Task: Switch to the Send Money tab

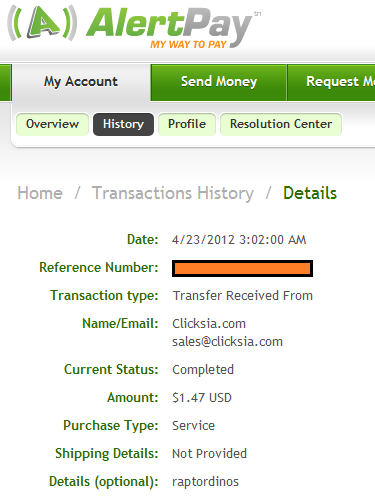Action: click(219, 82)
